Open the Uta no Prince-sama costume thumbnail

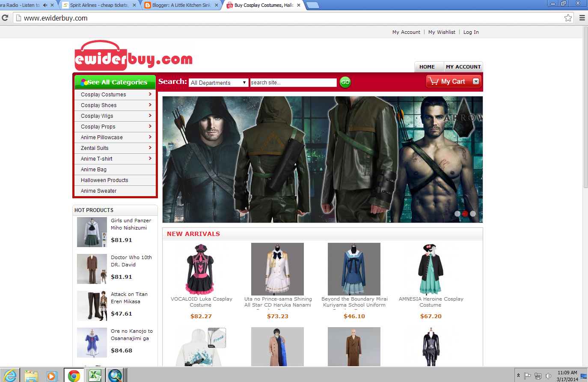tap(277, 269)
